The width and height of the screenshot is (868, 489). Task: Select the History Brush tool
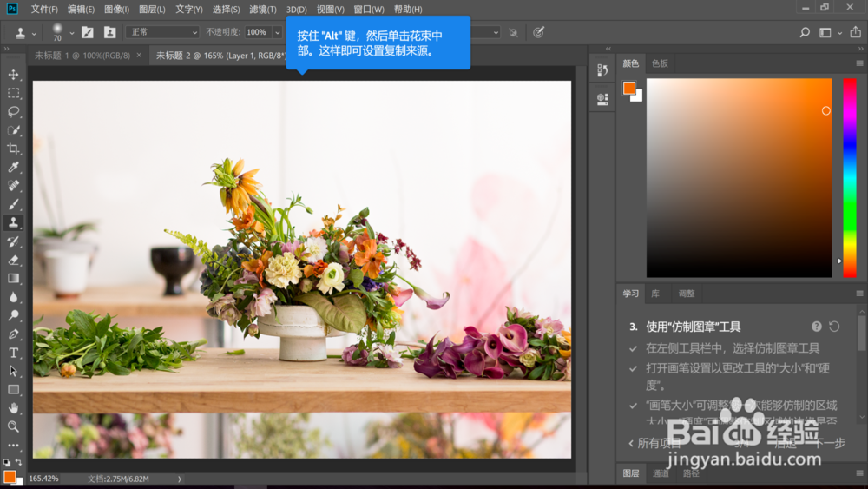point(13,241)
